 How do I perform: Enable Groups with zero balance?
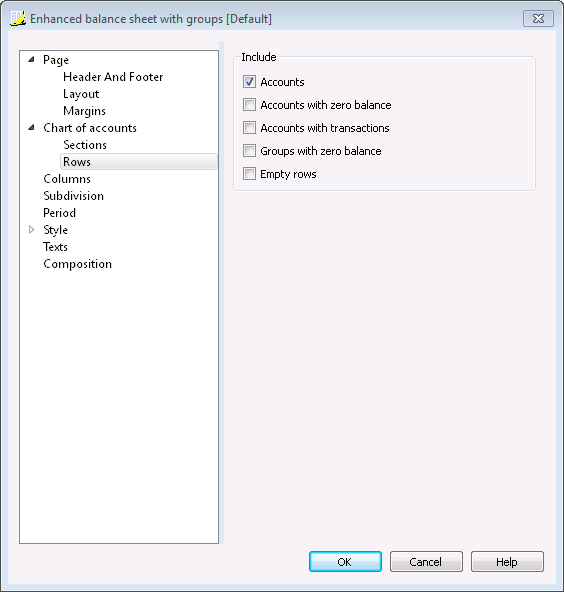click(249, 151)
